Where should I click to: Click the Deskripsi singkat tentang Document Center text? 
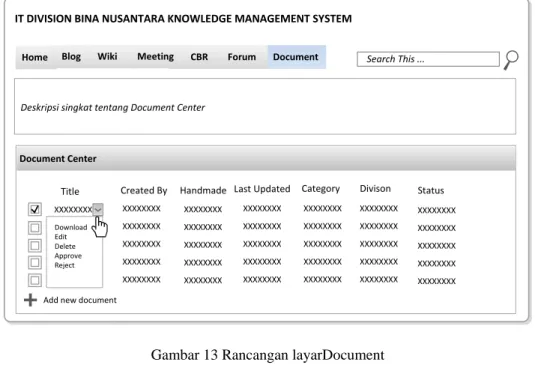[113, 108]
